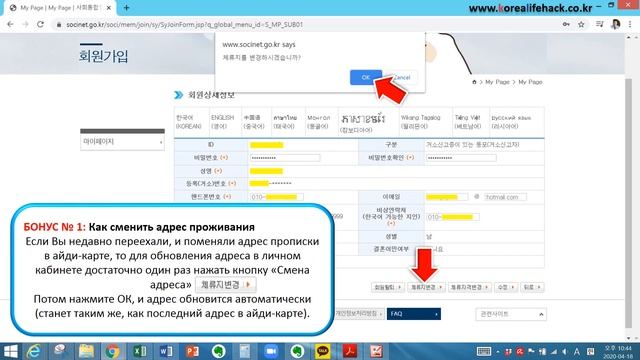Open first My Page breadcrumb link
This screenshot has height=360, width=640.
[x=497, y=82]
